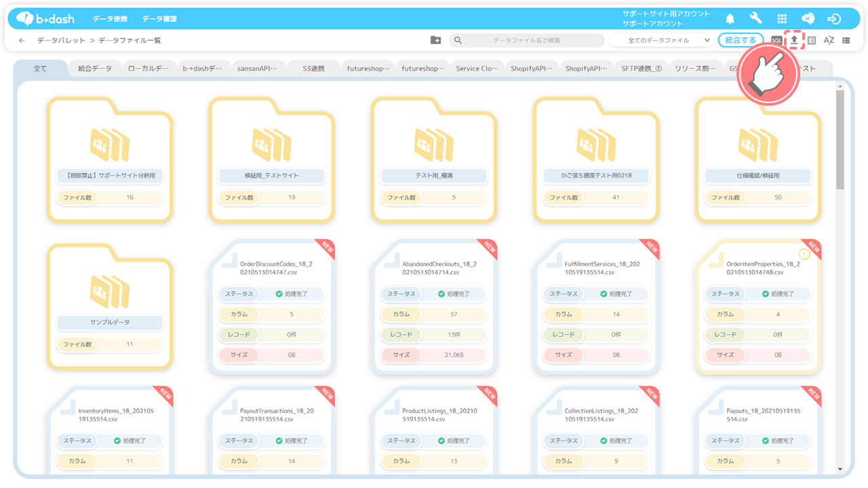This screenshot has height=488, width=868.
Task: Switch to the S3連携 tab
Action: click(313, 68)
